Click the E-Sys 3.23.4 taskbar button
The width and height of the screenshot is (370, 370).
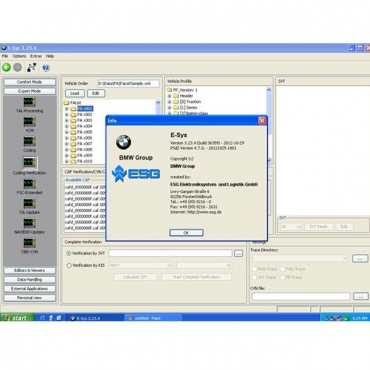pos(95,318)
